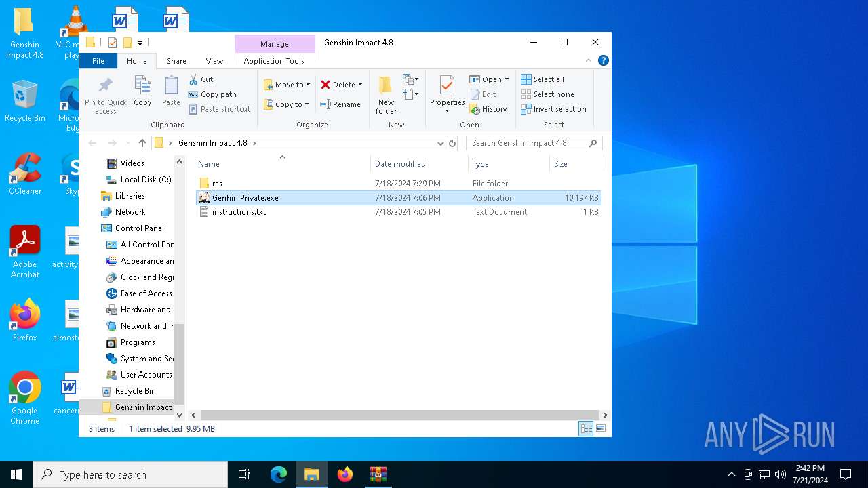868x488 pixels.
Task: Select Local Disk (C:) in navigation pane
Action: tap(139, 180)
